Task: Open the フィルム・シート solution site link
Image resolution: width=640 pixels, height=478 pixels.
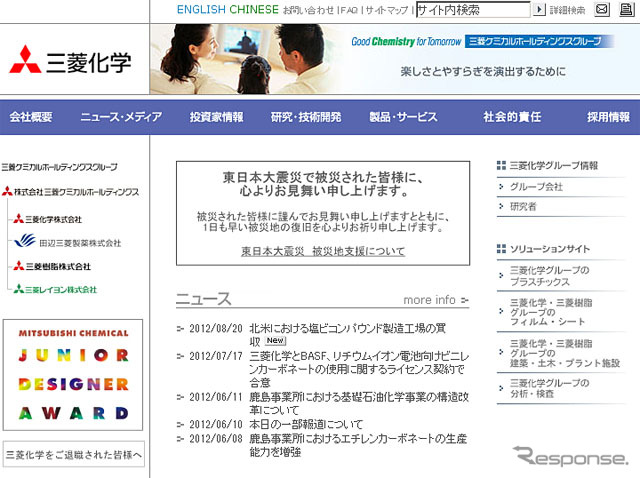Action: (551, 312)
